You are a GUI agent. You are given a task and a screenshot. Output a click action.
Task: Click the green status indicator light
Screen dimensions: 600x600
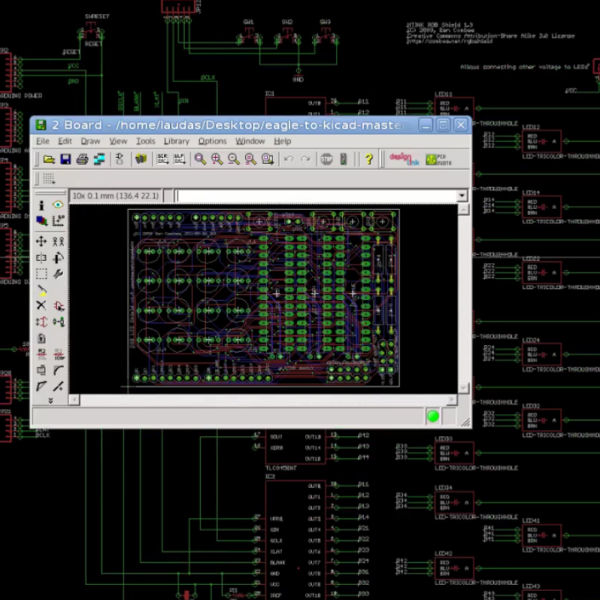433,416
